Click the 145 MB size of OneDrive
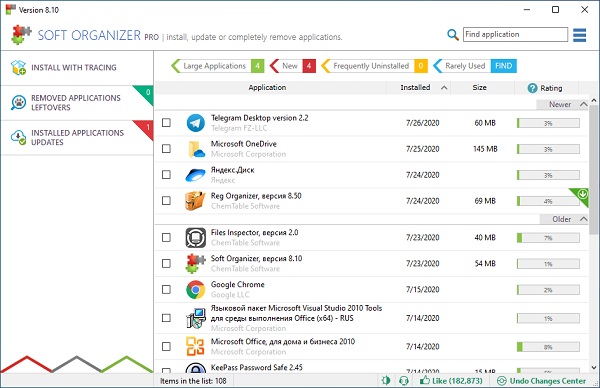 [485, 149]
